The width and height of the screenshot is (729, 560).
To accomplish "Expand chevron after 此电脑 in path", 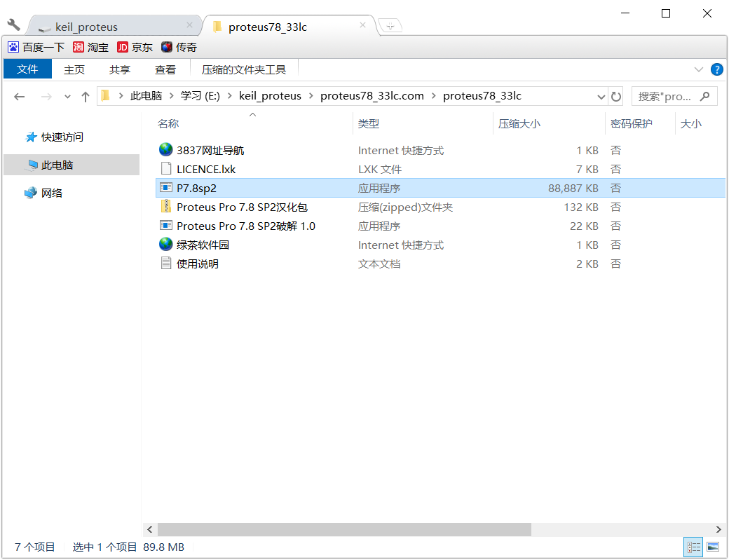I will (x=171, y=96).
